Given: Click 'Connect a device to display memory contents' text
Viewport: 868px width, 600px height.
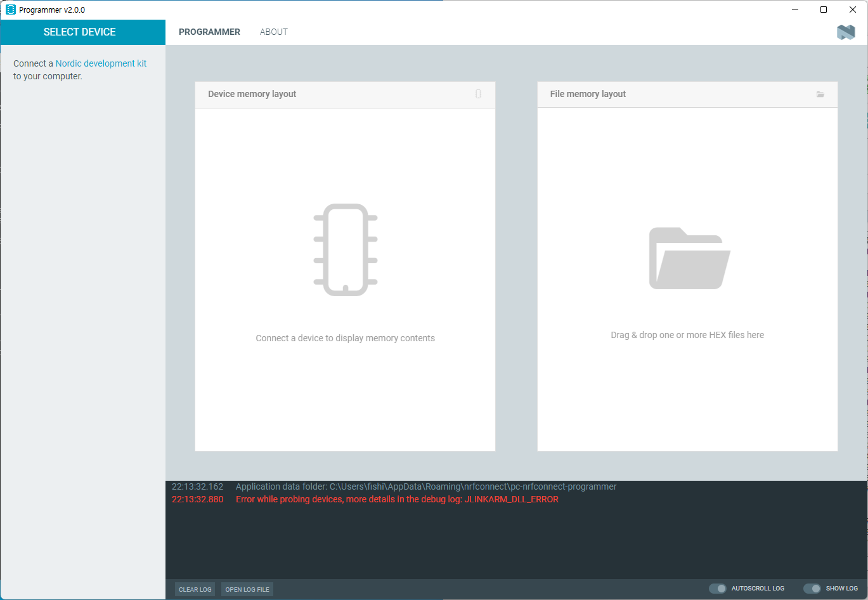Looking at the screenshot, I should tap(346, 338).
